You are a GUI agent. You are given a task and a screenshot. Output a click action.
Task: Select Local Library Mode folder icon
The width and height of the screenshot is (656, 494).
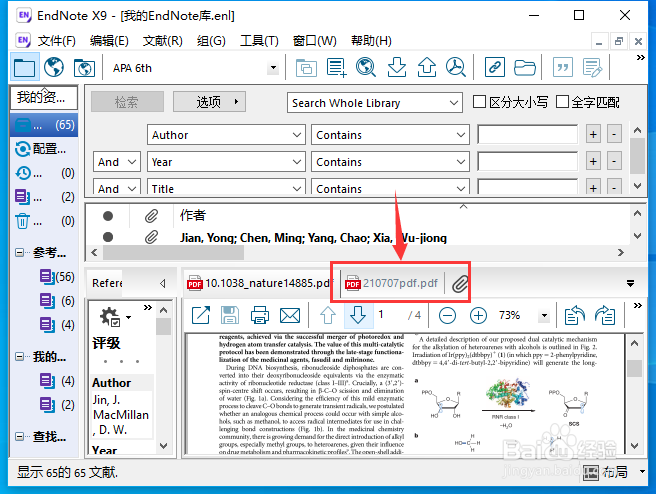pyautogui.click(x=24, y=67)
